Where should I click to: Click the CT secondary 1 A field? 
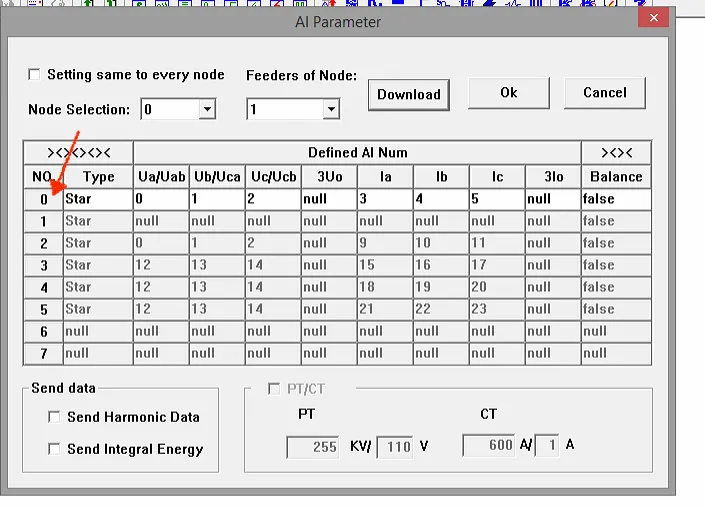click(x=547, y=445)
